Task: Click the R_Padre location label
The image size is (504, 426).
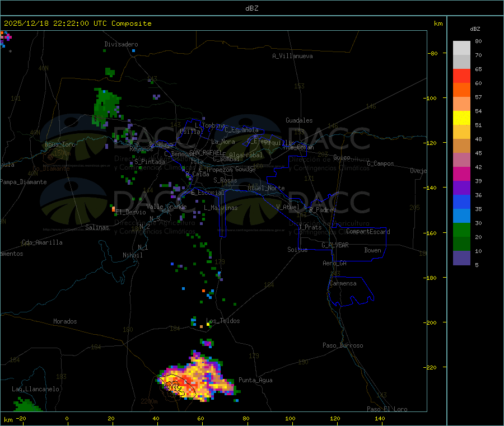Action: pos(321,210)
